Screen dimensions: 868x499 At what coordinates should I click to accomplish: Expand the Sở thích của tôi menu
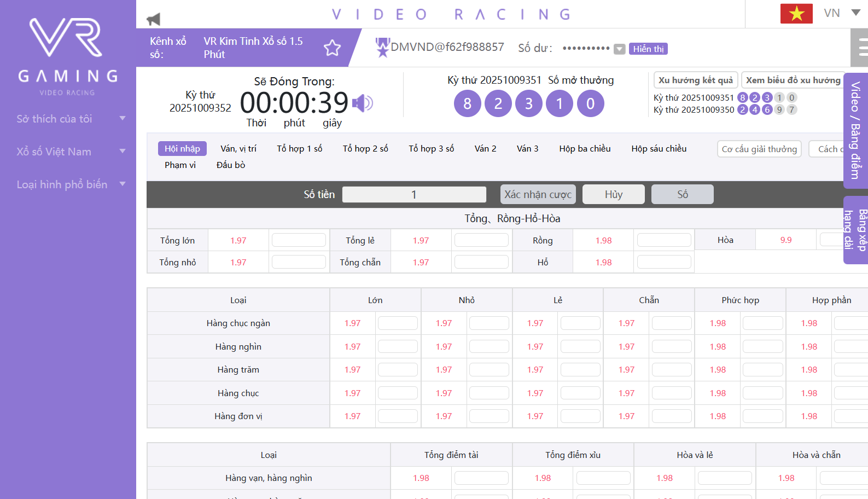click(x=71, y=119)
